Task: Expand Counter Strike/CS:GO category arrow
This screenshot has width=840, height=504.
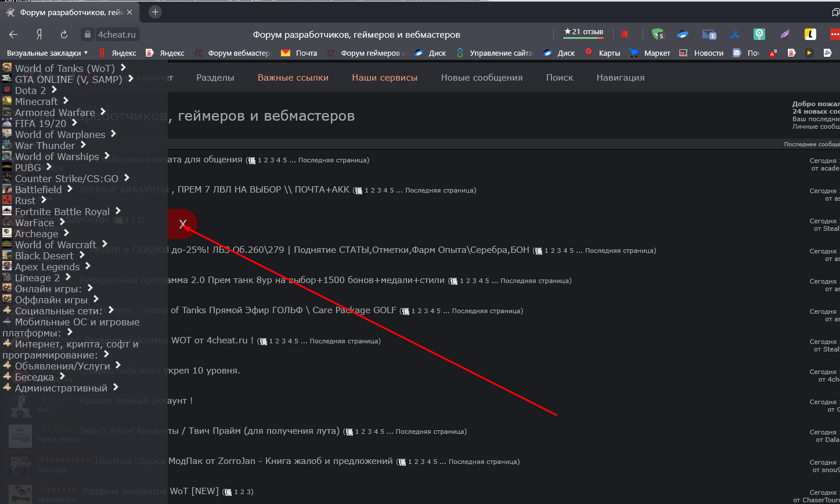Action: click(x=127, y=177)
